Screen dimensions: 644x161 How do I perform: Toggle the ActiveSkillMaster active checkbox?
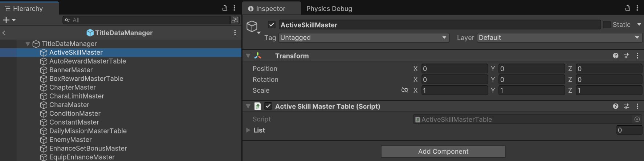click(272, 25)
